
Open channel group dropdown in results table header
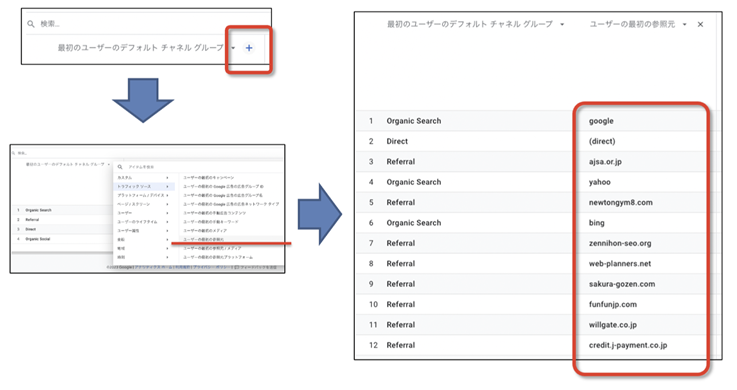562,24
